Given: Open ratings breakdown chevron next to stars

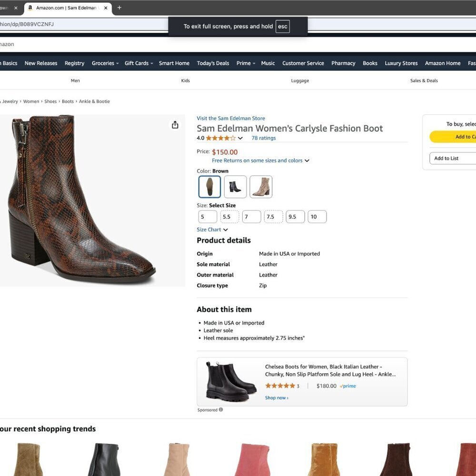Looking at the screenshot, I should coord(240,138).
